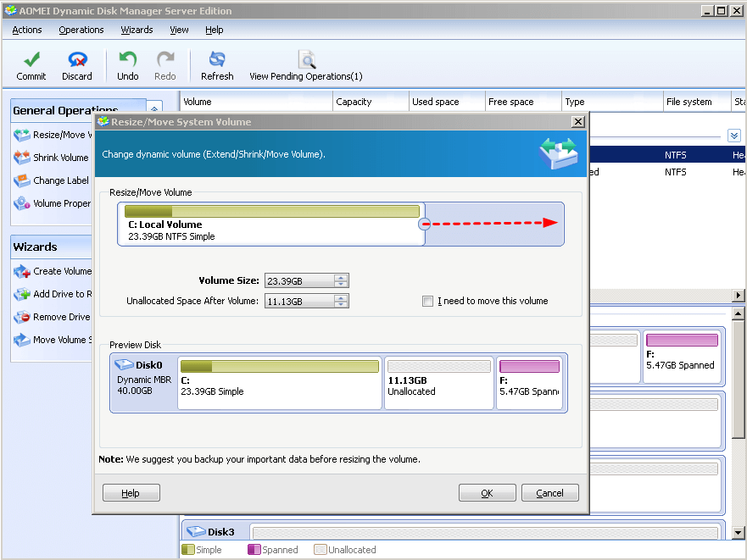Screen dimensions: 747x560
Task: Close the Resize/Move System Volume dialog
Action: point(578,122)
